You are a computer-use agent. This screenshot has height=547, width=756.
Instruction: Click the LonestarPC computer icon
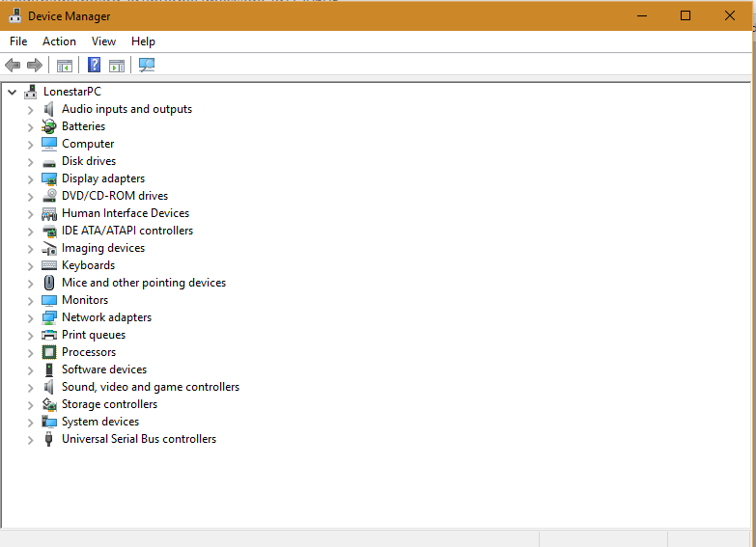coord(31,92)
